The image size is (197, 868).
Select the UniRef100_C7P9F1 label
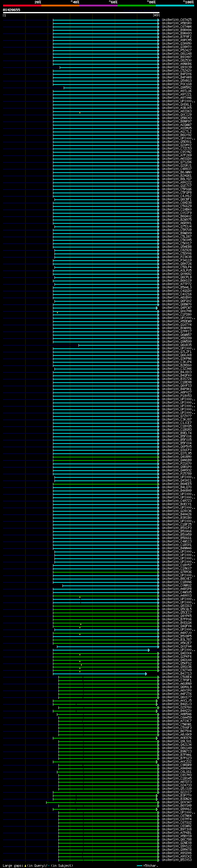point(177,680)
